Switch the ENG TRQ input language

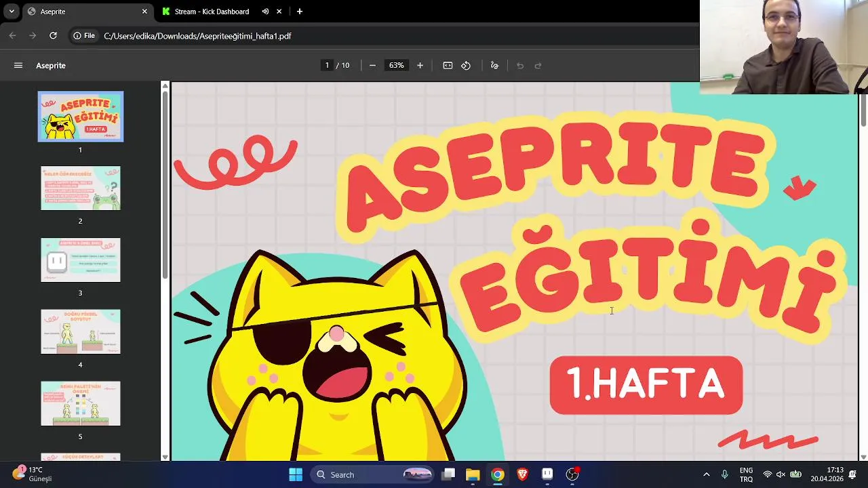746,474
